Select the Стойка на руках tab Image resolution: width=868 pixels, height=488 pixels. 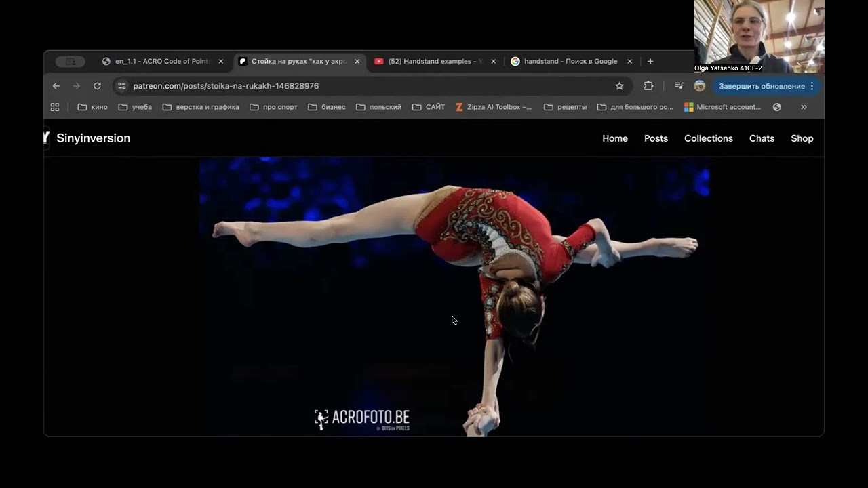299,61
